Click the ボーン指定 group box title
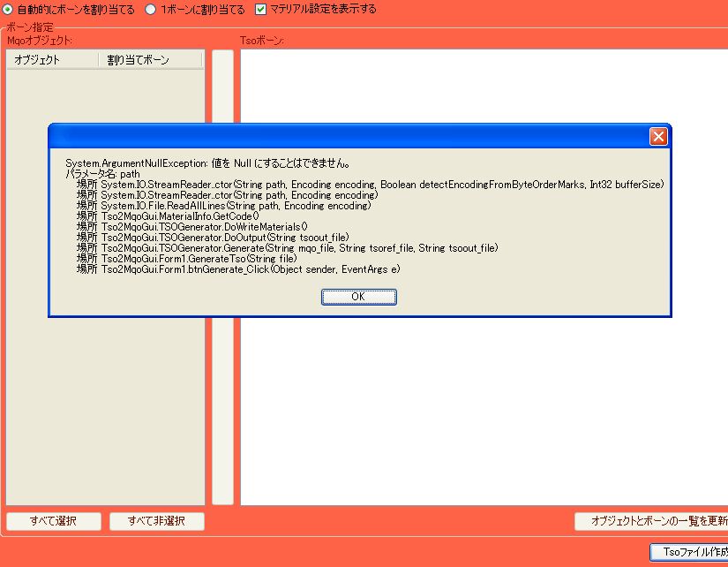This screenshot has height=567, width=728. coord(29,27)
